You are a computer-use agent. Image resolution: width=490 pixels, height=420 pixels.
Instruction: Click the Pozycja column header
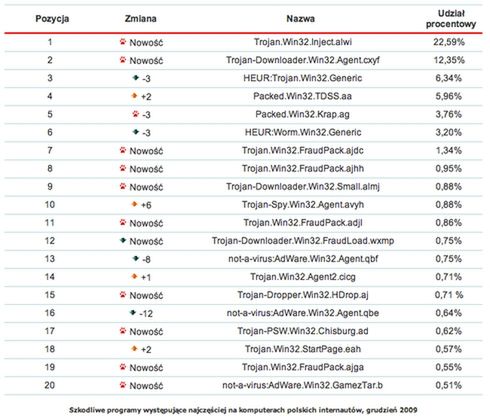click(52, 19)
